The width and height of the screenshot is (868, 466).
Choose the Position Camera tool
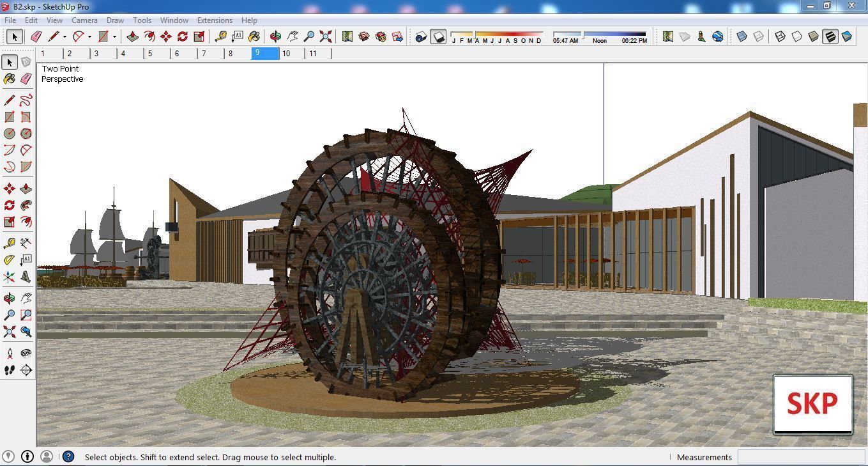point(9,353)
